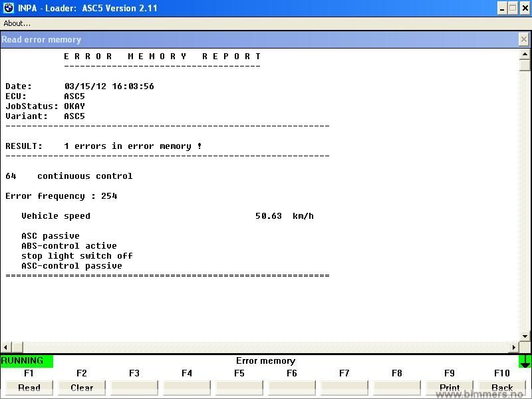
Task: Open the About... menu
Action: 17,23
